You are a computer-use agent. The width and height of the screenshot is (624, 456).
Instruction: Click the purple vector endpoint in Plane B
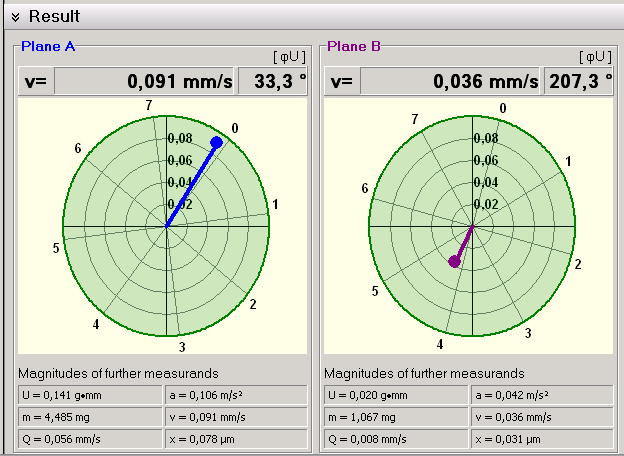click(x=454, y=261)
